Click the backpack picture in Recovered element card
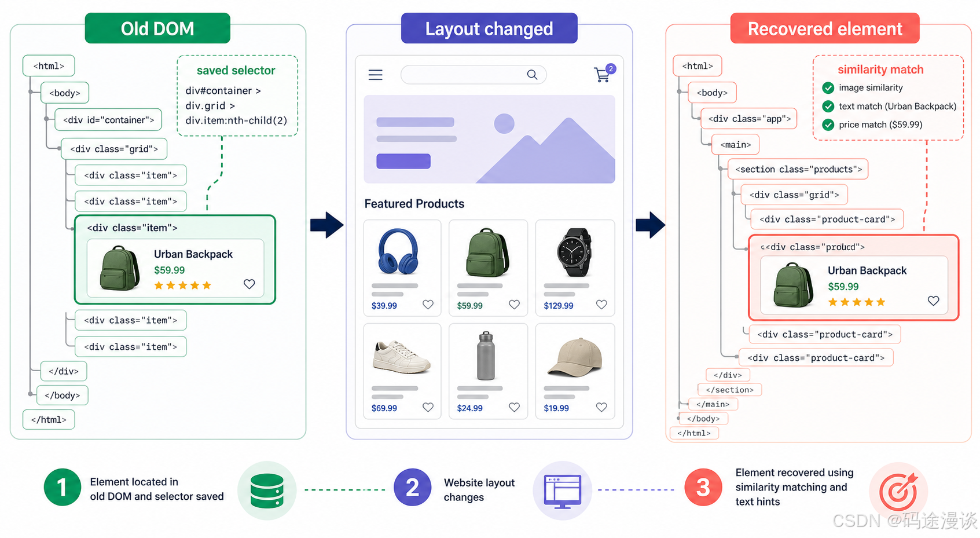The image size is (980, 538). 793,285
